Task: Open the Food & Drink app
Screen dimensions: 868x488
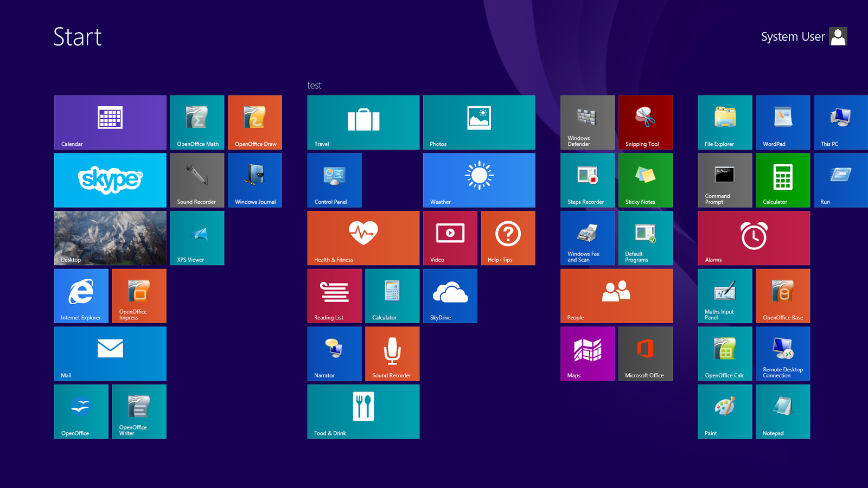Action: click(363, 412)
